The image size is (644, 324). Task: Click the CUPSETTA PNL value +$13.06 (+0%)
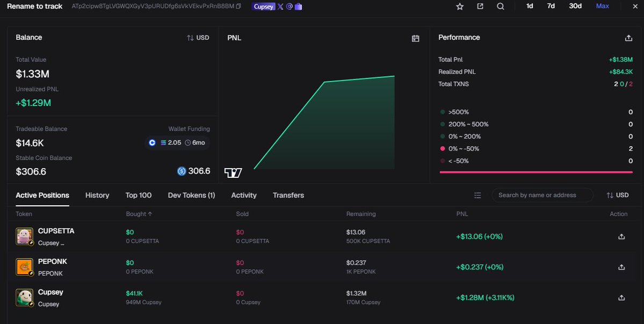479,236
